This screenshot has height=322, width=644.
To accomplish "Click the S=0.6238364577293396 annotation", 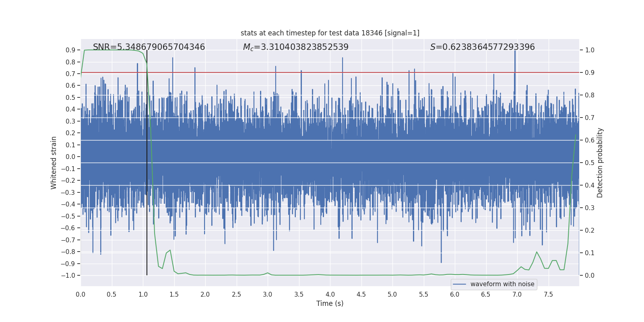I will [483, 47].
